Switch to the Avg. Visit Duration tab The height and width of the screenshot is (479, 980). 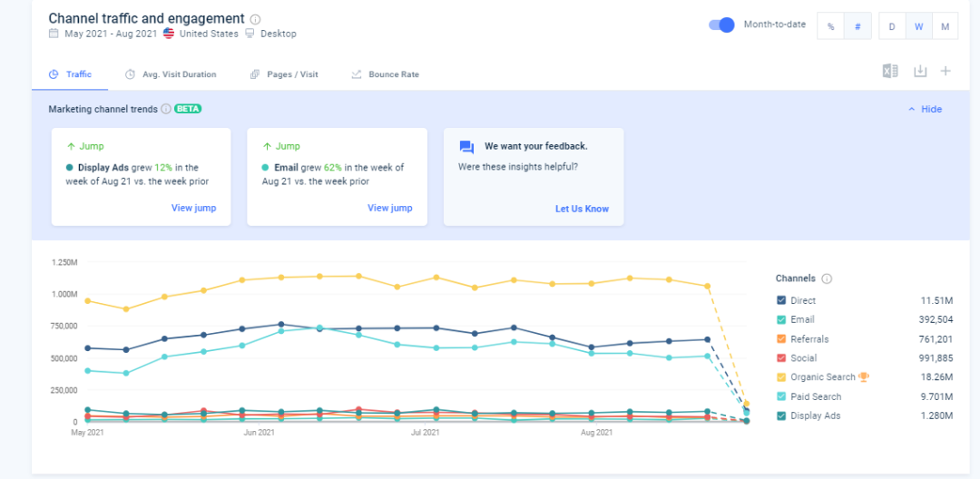pyautogui.click(x=171, y=74)
